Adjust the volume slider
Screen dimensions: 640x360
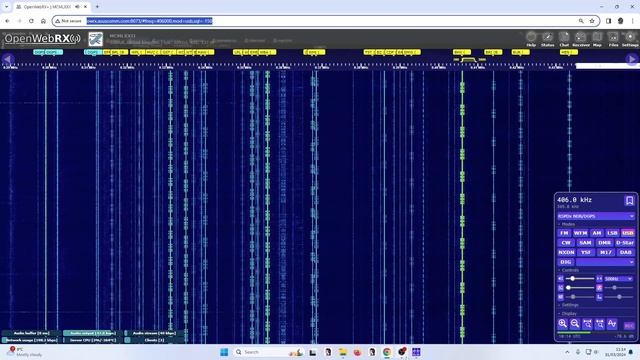(580, 279)
